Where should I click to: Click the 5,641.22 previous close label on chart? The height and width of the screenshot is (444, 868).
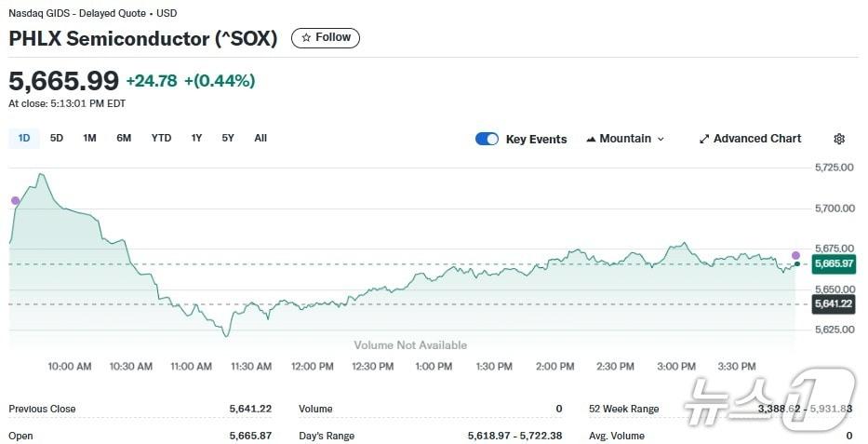pyautogui.click(x=833, y=304)
